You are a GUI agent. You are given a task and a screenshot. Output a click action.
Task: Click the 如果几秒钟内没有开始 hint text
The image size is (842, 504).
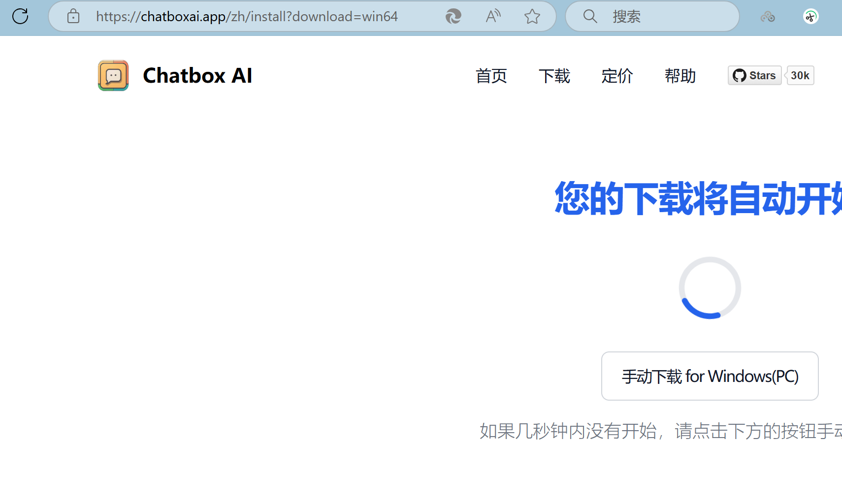661,431
